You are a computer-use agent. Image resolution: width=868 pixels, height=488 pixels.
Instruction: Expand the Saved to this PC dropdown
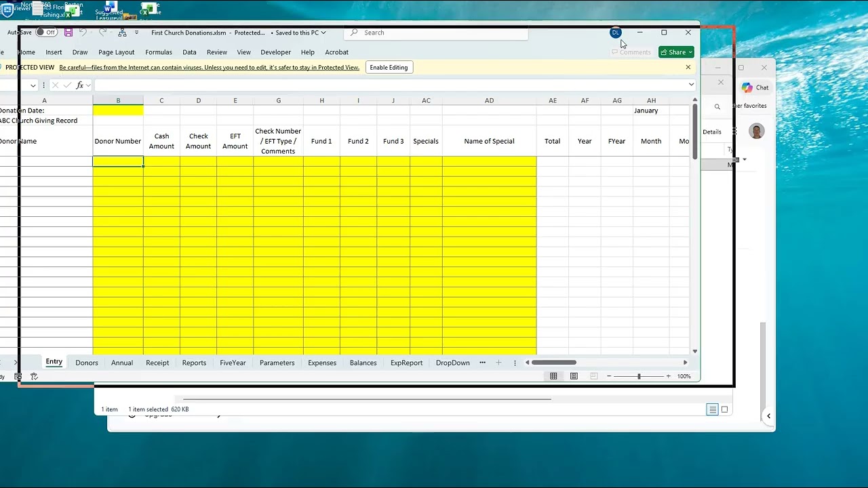tap(298, 33)
